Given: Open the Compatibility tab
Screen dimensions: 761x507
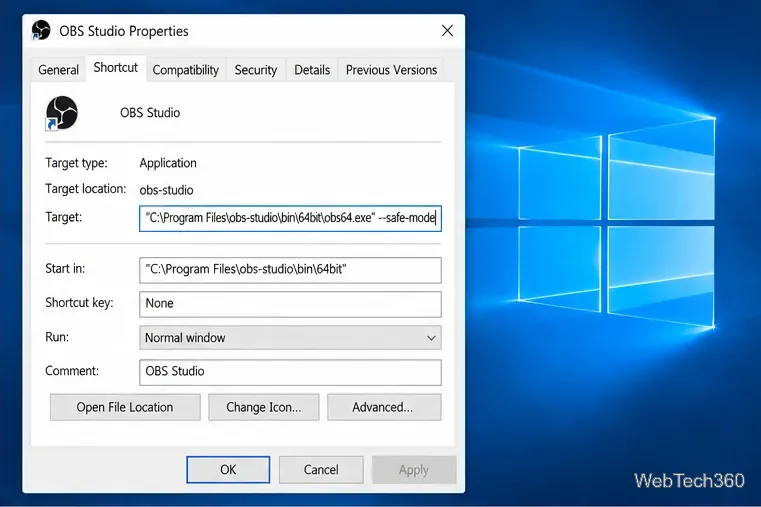Looking at the screenshot, I should 185,70.
